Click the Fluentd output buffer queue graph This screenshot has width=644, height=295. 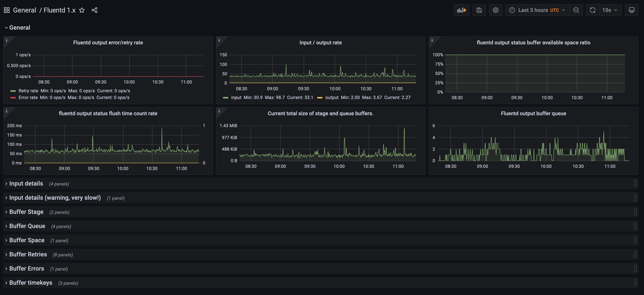click(533, 143)
